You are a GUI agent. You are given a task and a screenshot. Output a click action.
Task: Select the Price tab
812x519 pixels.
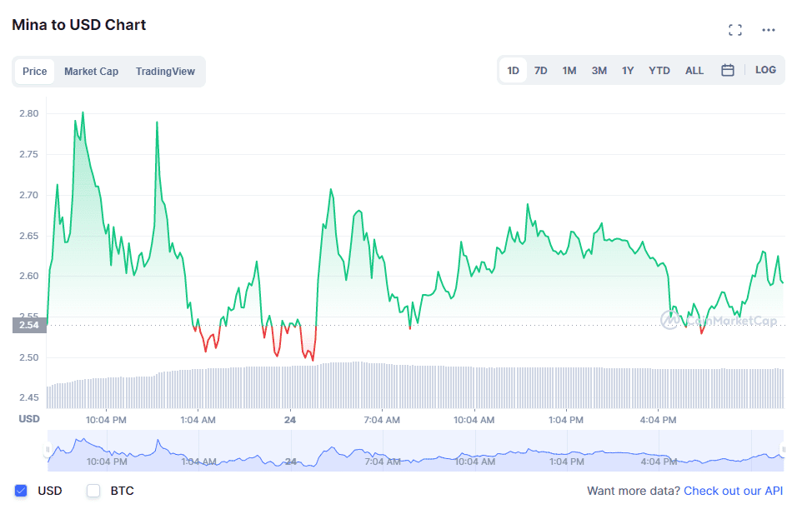click(34, 72)
